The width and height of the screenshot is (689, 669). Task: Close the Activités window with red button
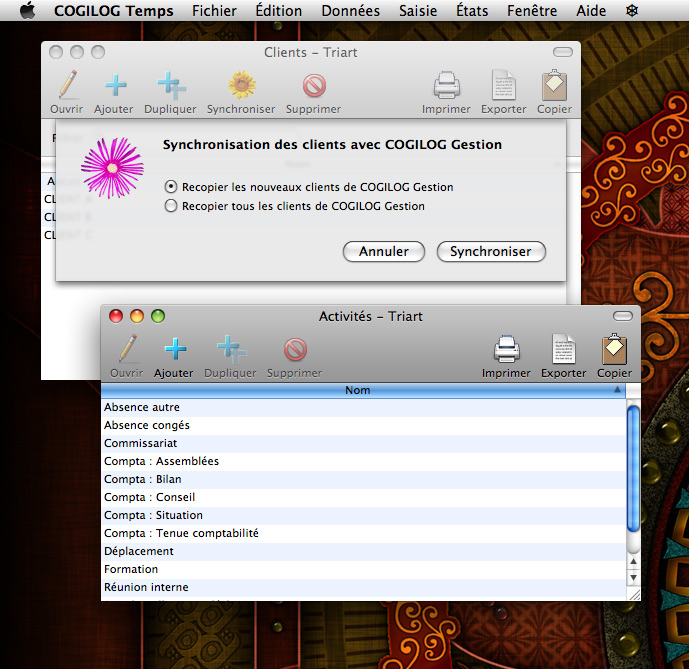click(x=116, y=316)
